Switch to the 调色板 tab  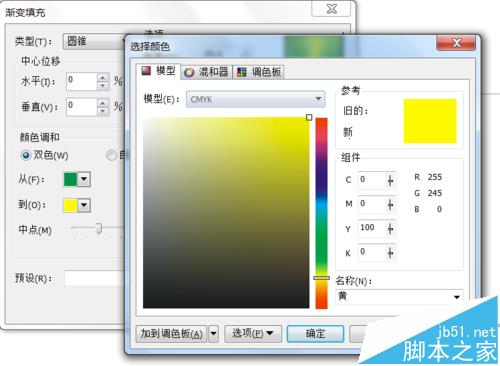click(x=259, y=72)
